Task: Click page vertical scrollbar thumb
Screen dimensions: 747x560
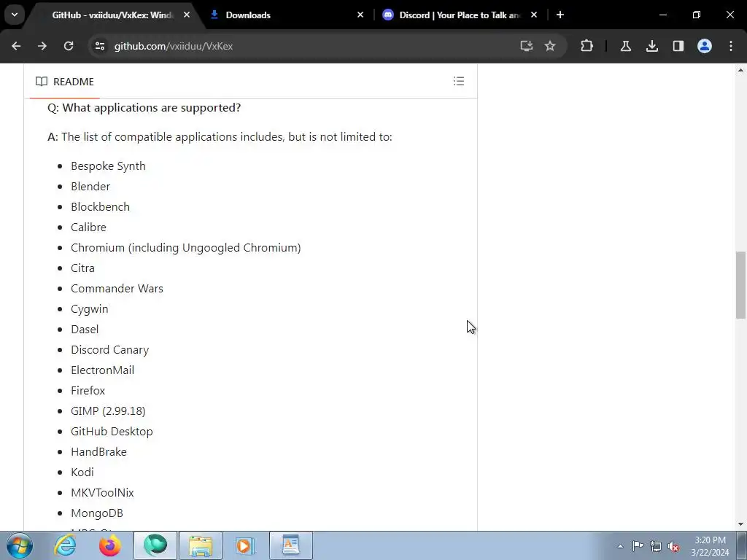Action: click(740, 285)
